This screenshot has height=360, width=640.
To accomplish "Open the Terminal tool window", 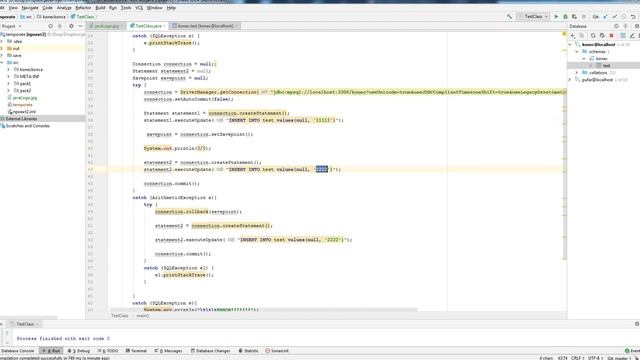I will (x=136, y=351).
